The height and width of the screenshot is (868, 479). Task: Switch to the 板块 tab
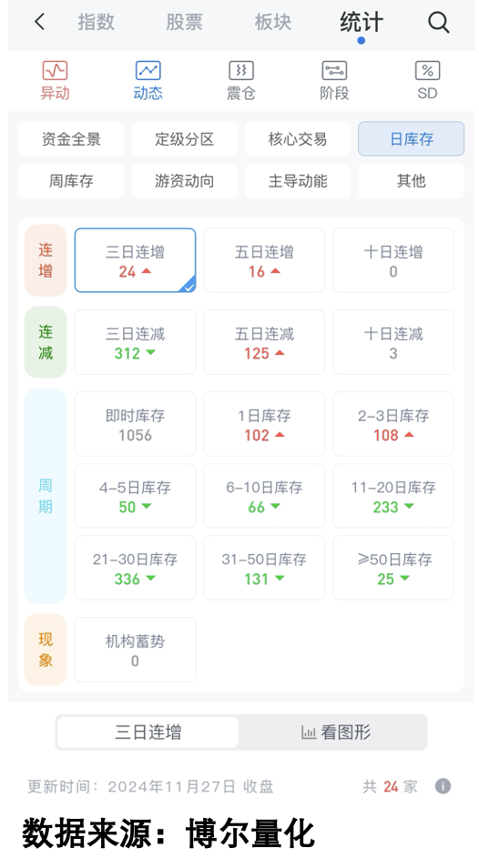[272, 22]
